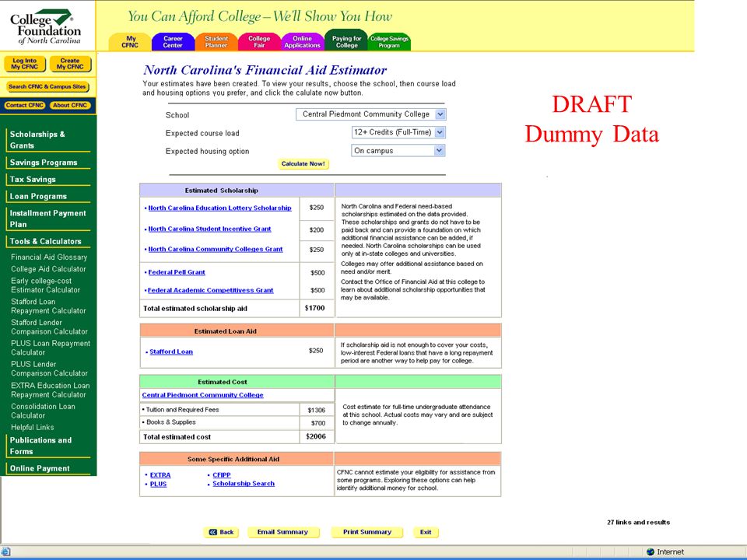Click the Estimated Loan Aid header

coord(226,331)
